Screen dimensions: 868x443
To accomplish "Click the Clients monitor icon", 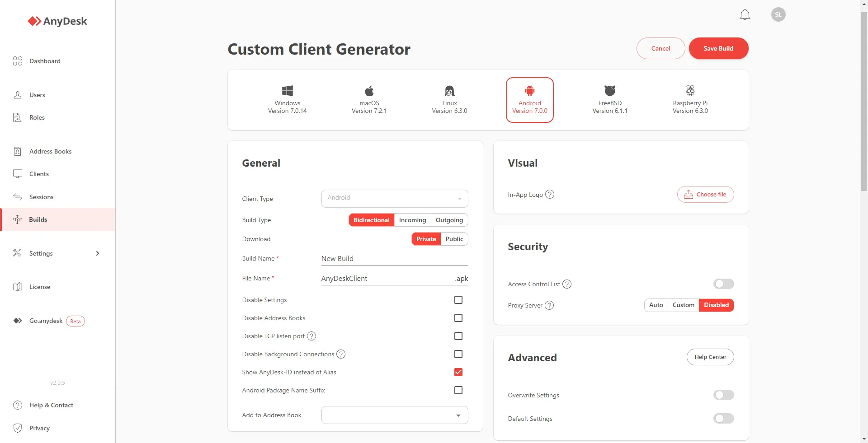I will click(x=18, y=174).
